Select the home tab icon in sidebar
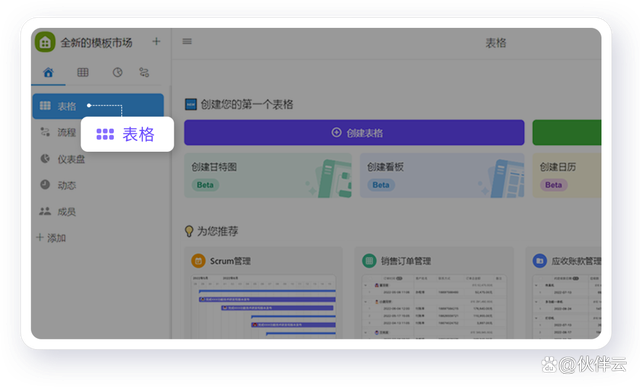 point(48,73)
